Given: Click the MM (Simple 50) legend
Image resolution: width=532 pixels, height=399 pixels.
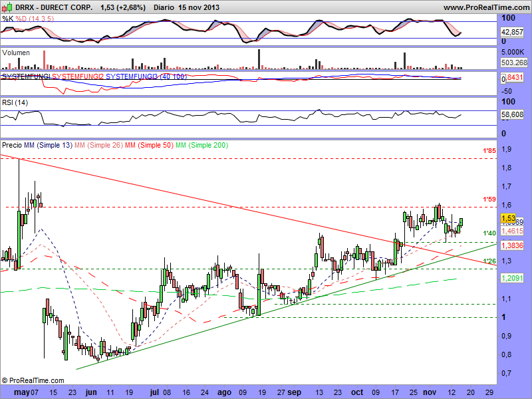Looking at the screenshot, I should (x=149, y=145).
